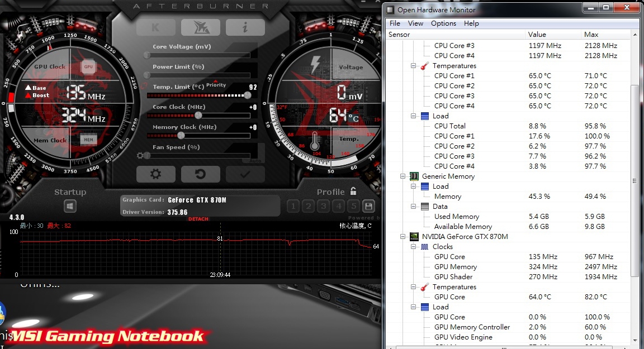Screen dimensions: 644x349
Task: Click the NVIDIA GeForce GTX 870M card icon
Action: tap(414, 237)
